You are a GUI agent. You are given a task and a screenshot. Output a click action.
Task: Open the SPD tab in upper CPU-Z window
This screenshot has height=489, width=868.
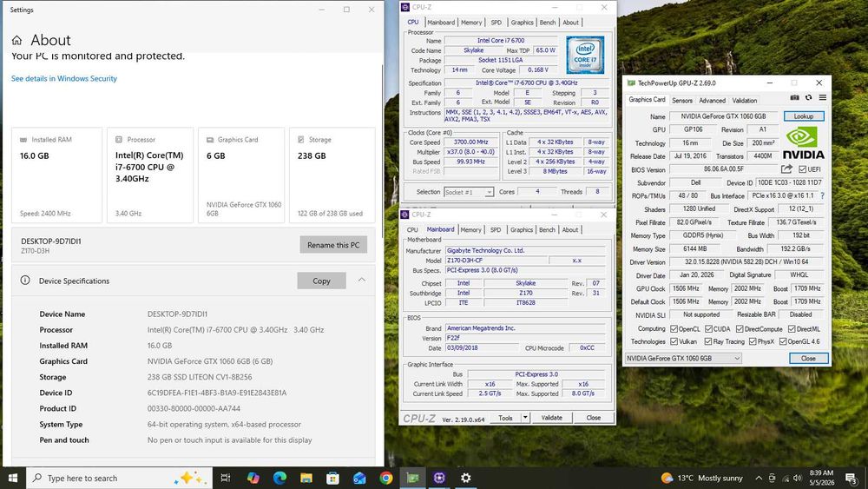click(496, 23)
